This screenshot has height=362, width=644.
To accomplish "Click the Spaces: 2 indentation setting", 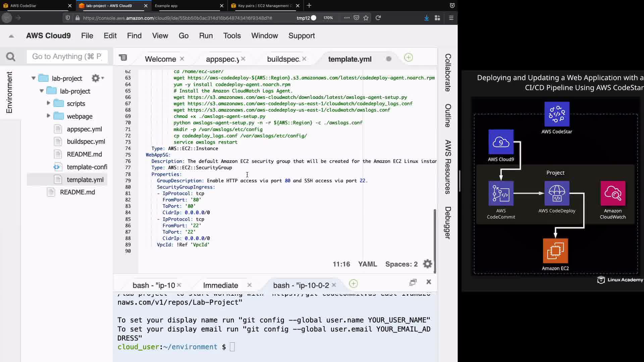I will click(401, 264).
